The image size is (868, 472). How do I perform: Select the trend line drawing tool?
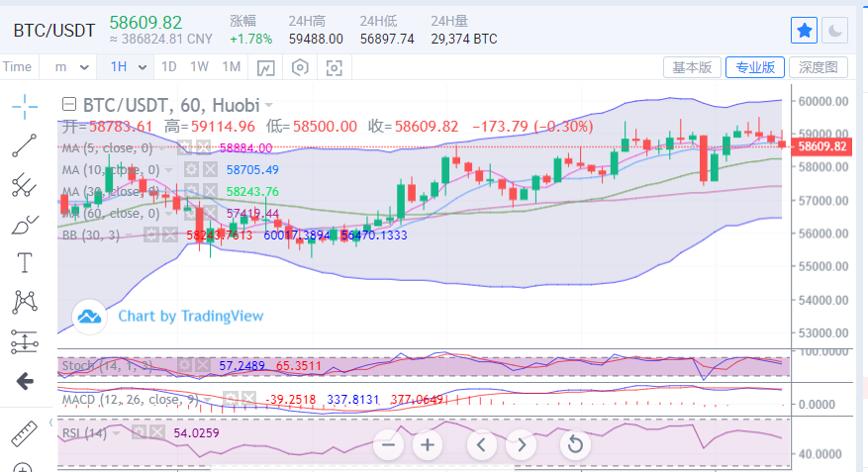[x=25, y=145]
